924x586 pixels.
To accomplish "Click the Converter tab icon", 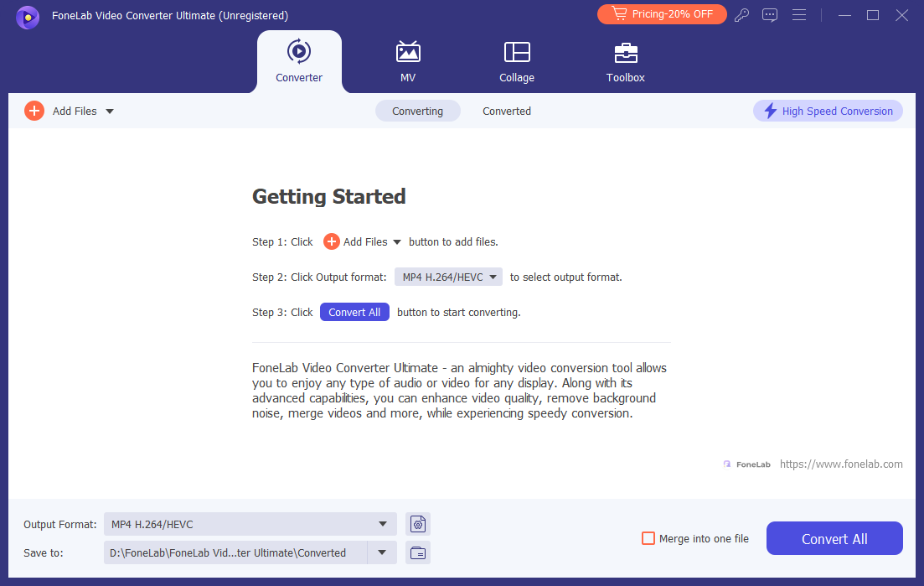I will (x=299, y=50).
